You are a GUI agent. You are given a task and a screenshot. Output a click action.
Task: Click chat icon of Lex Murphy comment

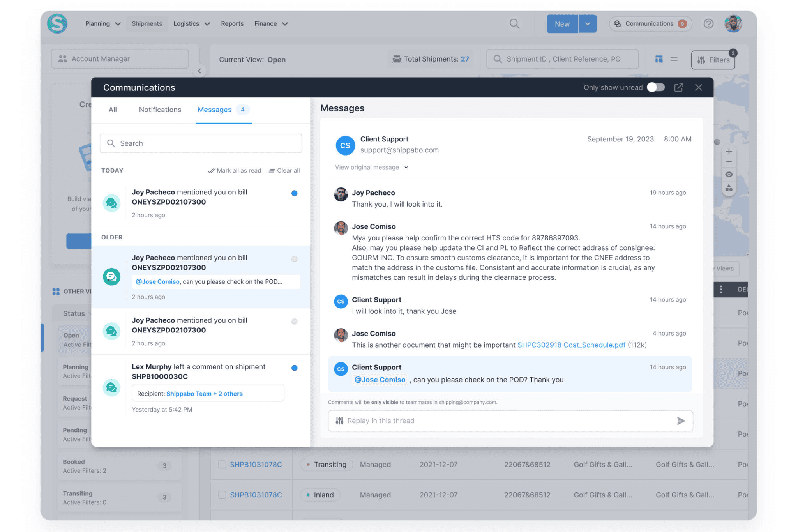coord(111,387)
